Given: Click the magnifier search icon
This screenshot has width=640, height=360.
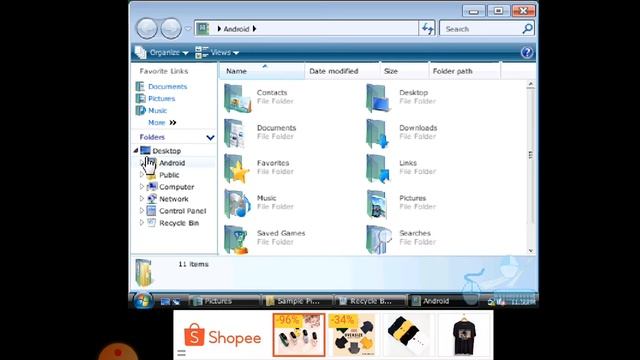Looking at the screenshot, I should [527, 29].
